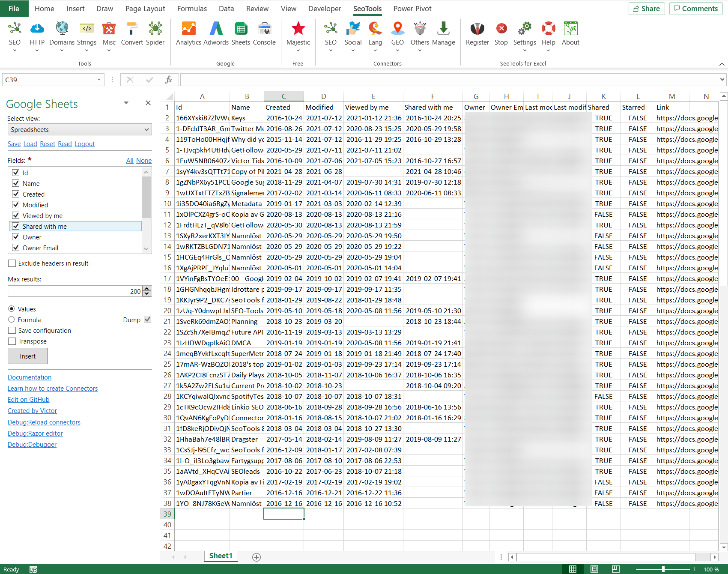Close the Google Sheets task pane
Image resolution: width=728 pixels, height=574 pixels.
[148, 103]
